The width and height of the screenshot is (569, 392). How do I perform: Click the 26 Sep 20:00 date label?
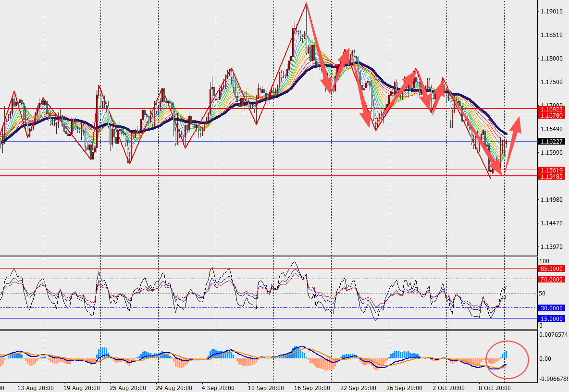pos(404,387)
